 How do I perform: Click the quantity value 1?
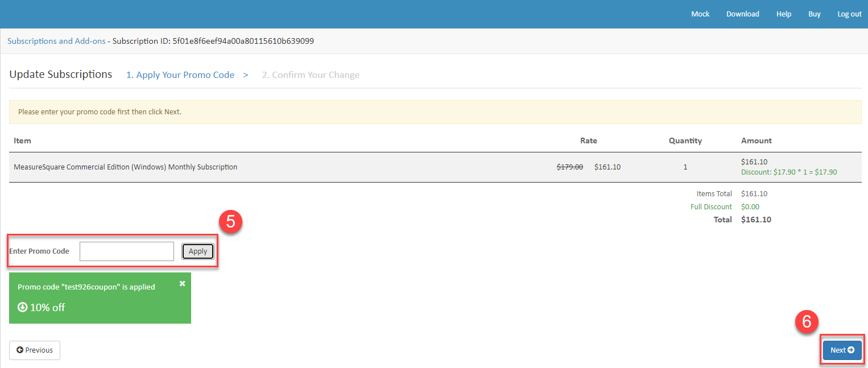[x=685, y=167]
